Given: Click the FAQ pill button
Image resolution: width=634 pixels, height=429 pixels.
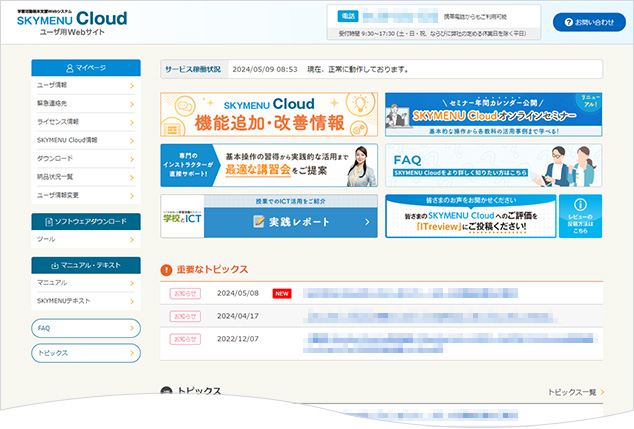Looking at the screenshot, I should (x=85, y=328).
